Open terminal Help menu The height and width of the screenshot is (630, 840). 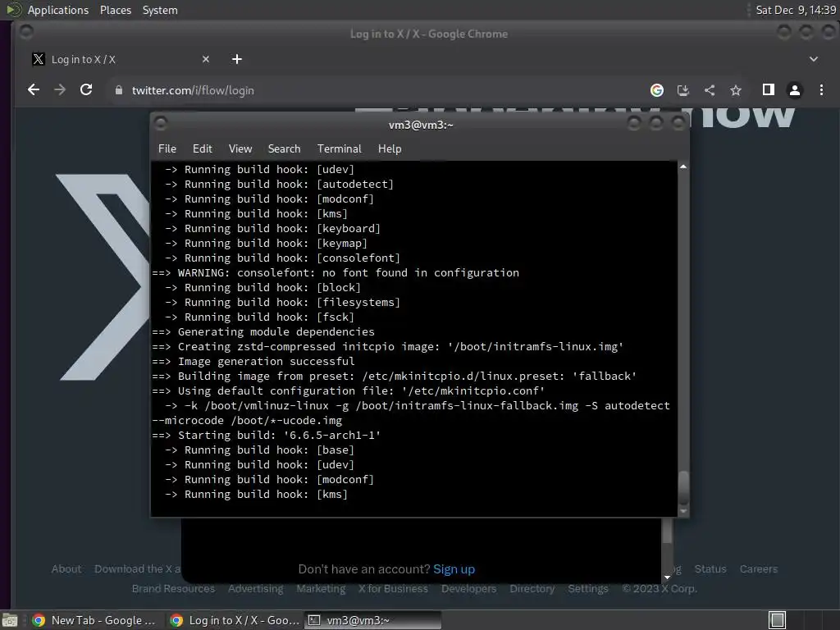390,148
